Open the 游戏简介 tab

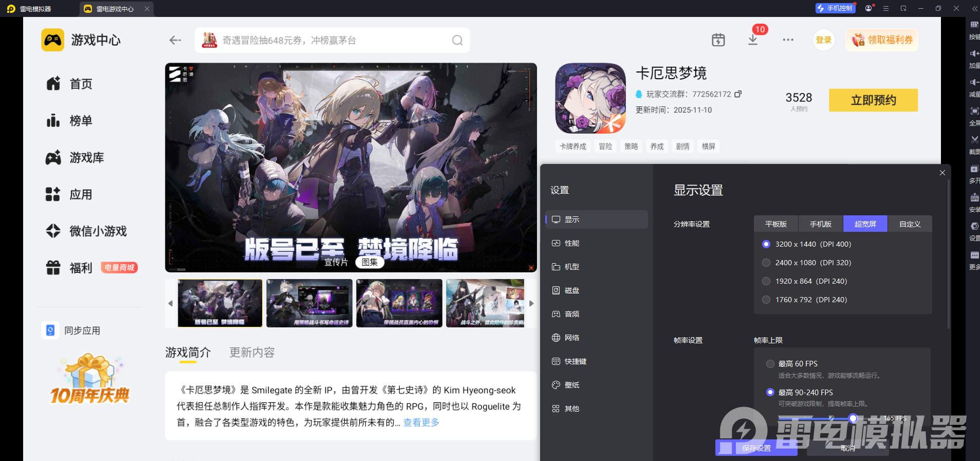pos(188,353)
